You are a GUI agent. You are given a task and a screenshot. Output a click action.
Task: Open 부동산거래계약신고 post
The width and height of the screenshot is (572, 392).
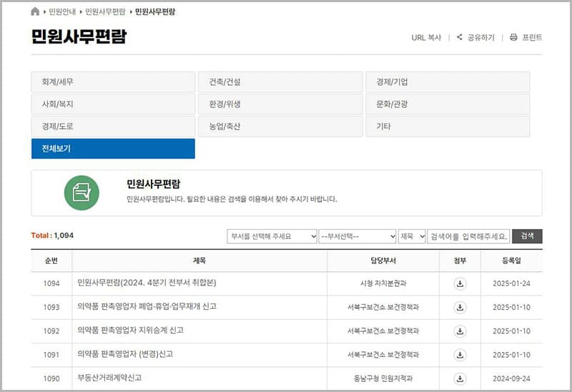coord(114,378)
